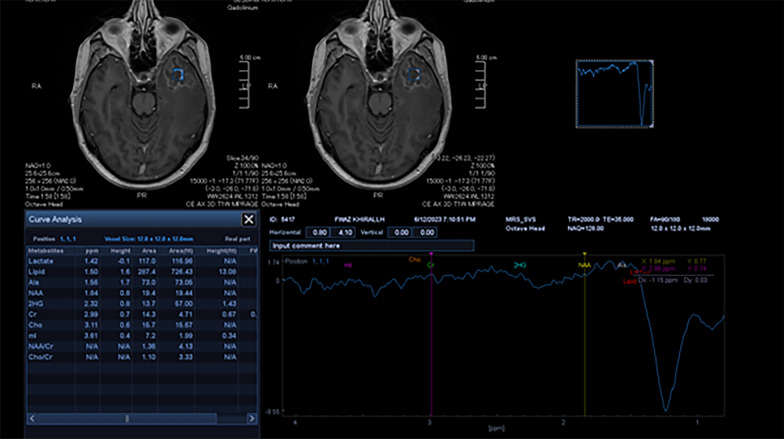
Task: Click the yellow NAA peak marker line
Action: [585, 340]
